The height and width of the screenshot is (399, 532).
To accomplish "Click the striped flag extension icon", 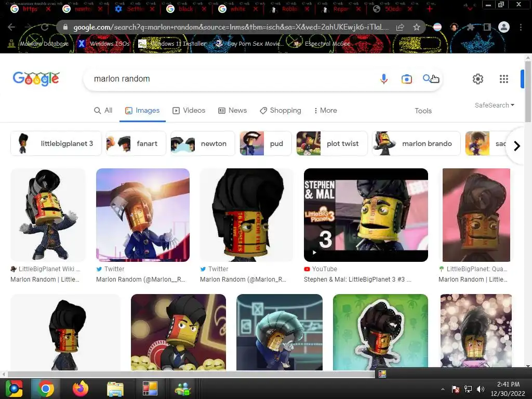I will pyautogui.click(x=437, y=27).
